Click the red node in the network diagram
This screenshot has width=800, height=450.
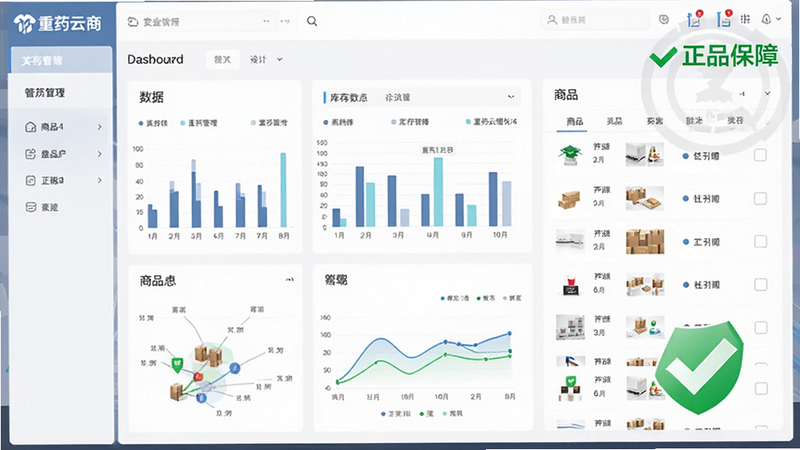tap(198, 377)
